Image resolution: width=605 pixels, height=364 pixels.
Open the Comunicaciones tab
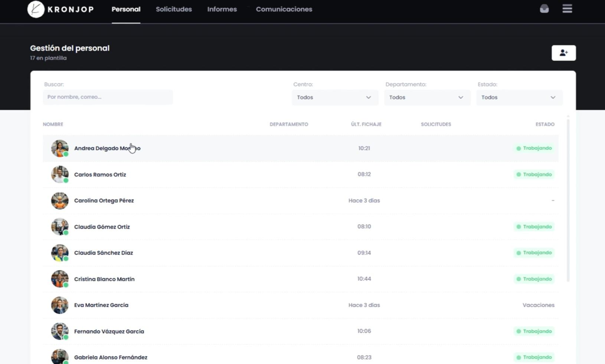coord(284,9)
